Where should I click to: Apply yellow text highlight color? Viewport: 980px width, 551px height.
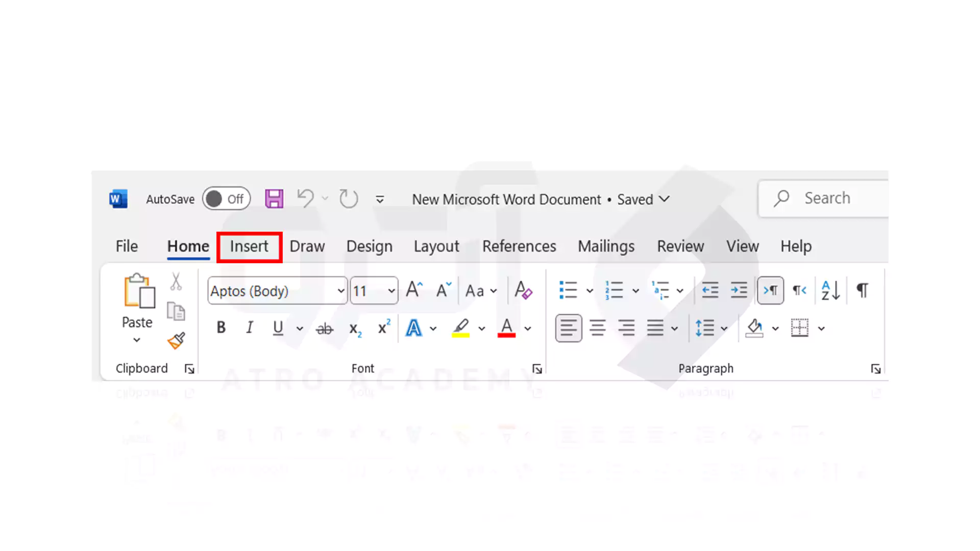461,328
